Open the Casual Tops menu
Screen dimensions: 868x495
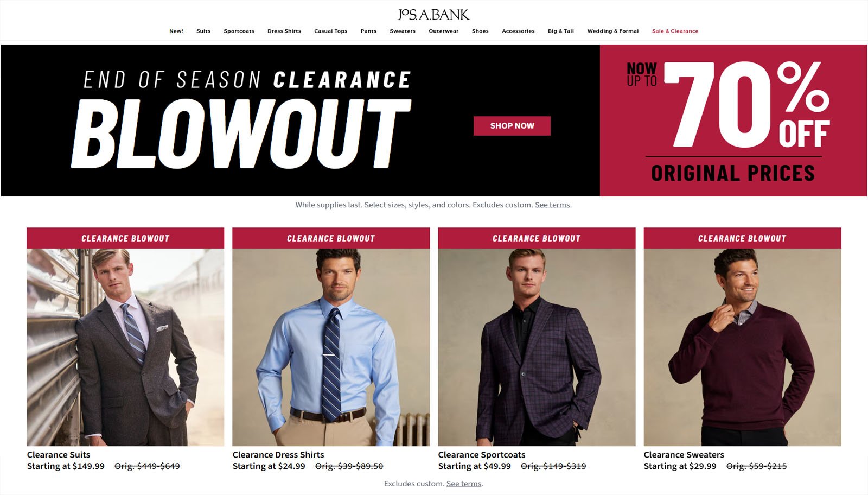tap(331, 31)
